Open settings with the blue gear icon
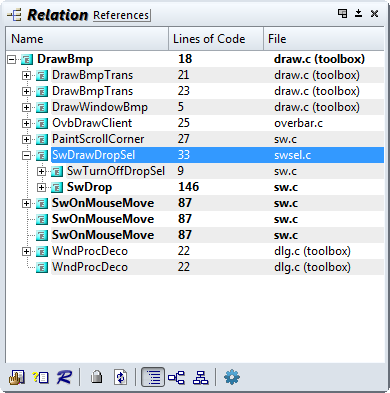 tap(232, 377)
